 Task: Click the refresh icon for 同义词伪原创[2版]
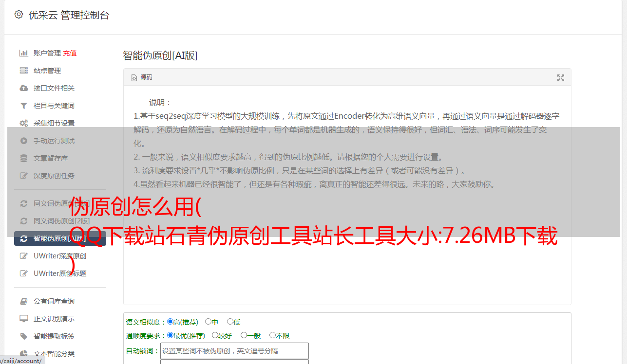(23, 221)
